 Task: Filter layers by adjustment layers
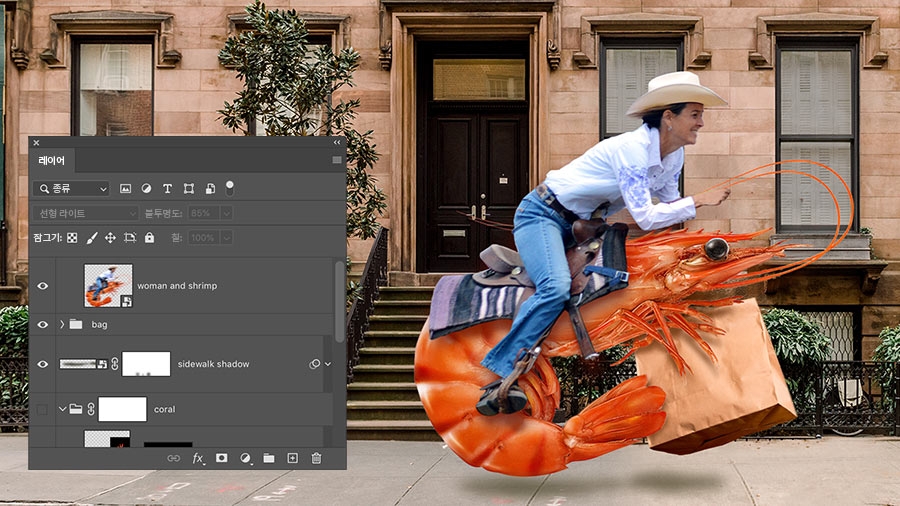(146, 188)
